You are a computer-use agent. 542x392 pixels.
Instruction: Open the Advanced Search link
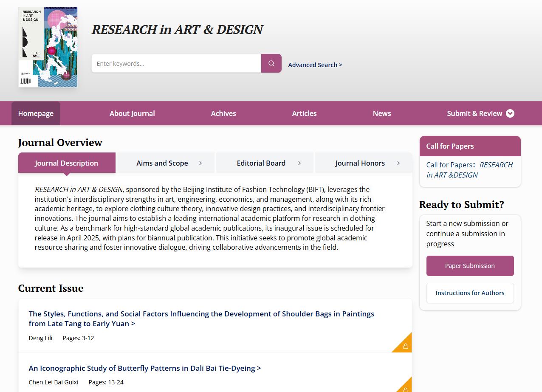point(315,65)
